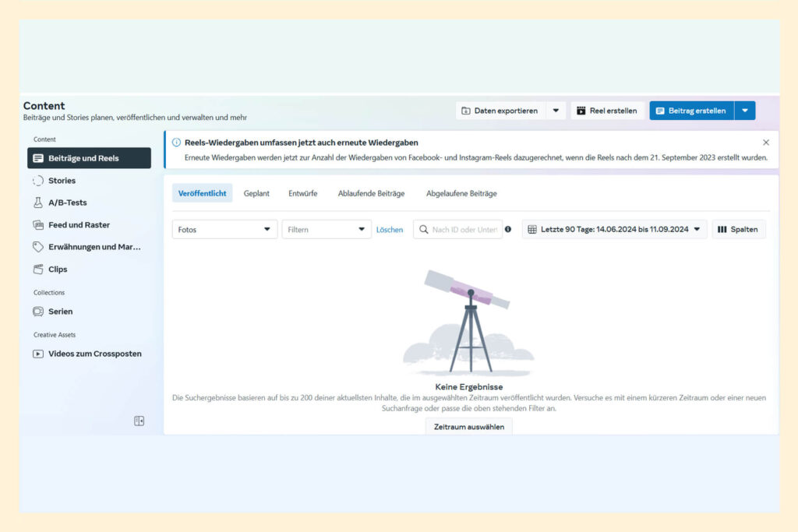The image size is (798, 532).
Task: Open the Letzte 90 Tage date range picker
Action: point(614,230)
